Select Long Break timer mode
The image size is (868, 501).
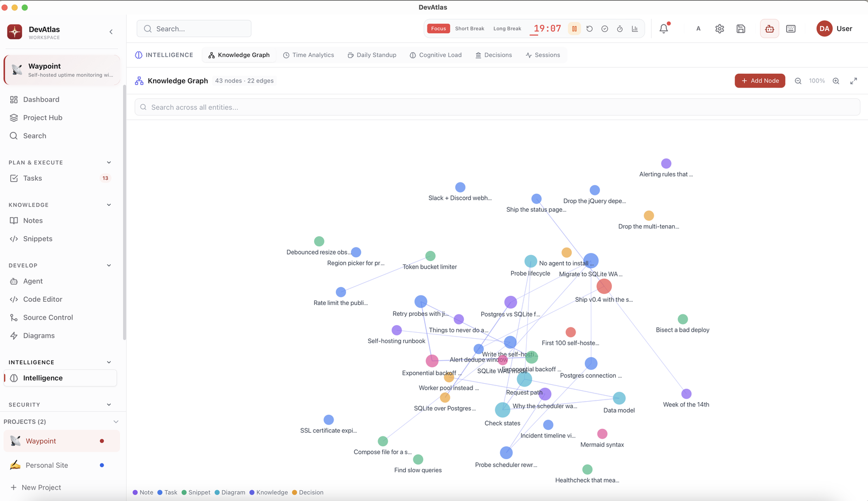507,29
